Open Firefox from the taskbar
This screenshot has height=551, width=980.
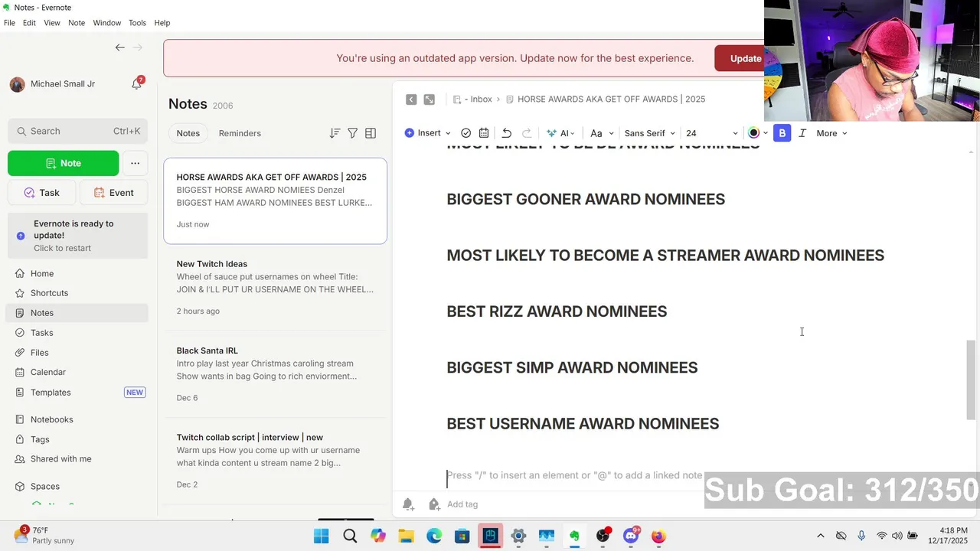point(658,536)
